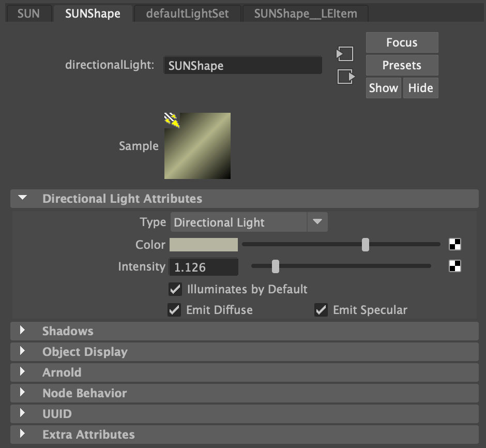Click the Color map checker icon
This screenshot has height=448, width=486.
[455, 245]
